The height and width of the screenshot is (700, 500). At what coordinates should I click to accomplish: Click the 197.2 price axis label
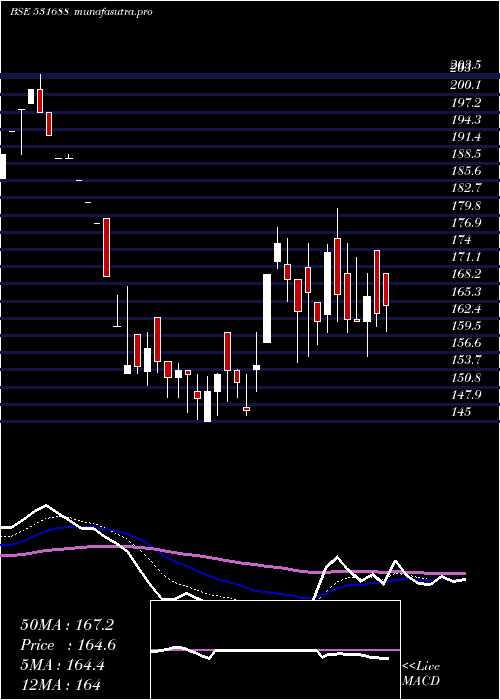pyautogui.click(x=466, y=103)
